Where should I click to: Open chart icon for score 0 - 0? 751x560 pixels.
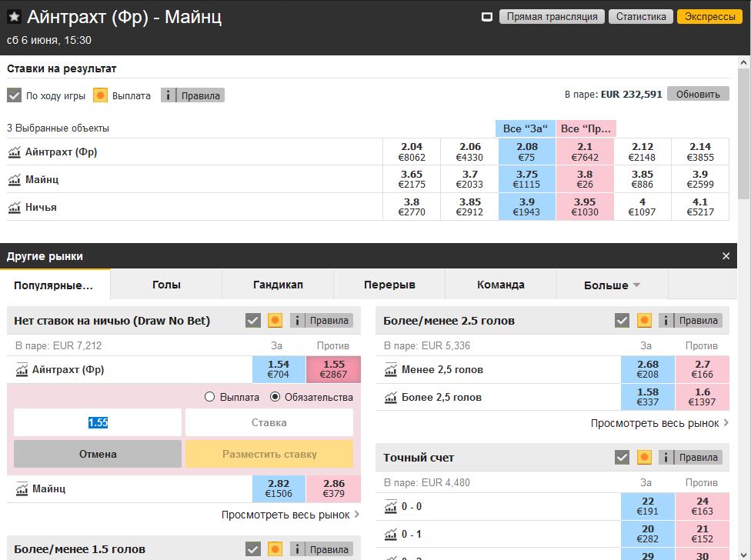(391, 506)
